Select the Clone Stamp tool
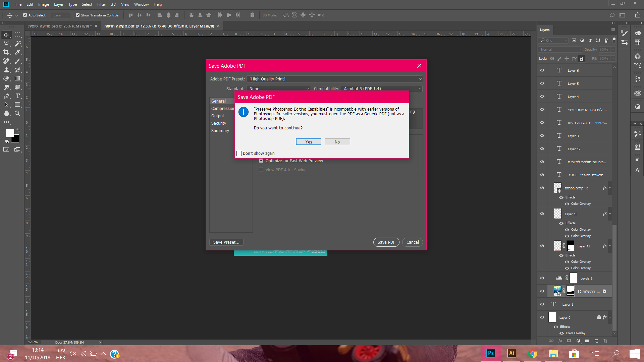 tap(6, 70)
